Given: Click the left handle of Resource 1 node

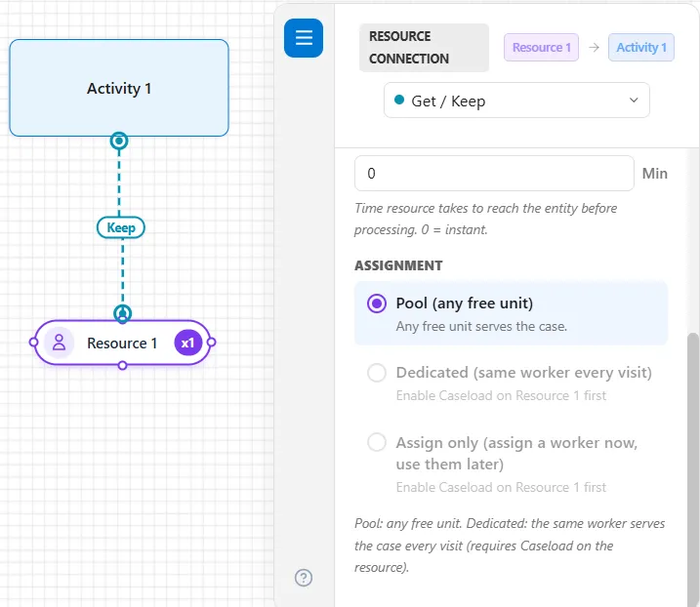Looking at the screenshot, I should 33,343.
